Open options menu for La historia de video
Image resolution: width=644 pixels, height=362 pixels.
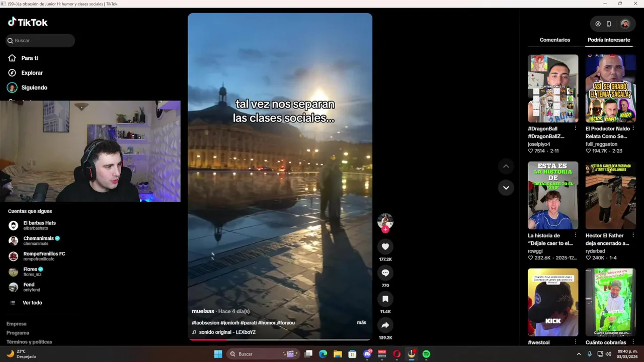pos(576,235)
